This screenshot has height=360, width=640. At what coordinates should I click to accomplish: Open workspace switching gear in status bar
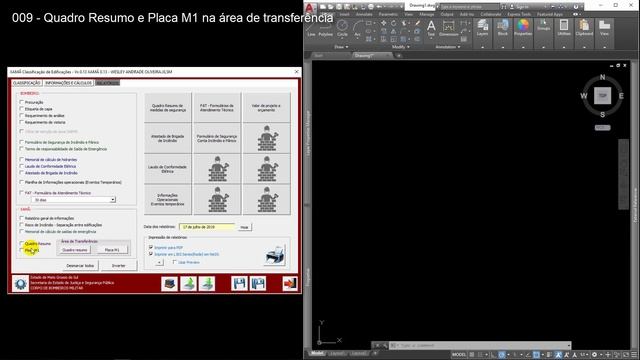(595, 355)
